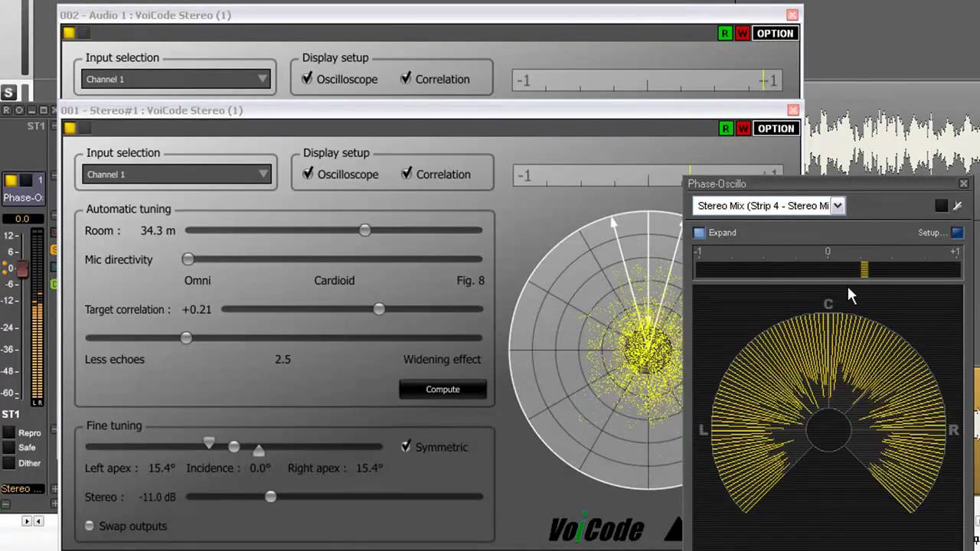Image resolution: width=980 pixels, height=551 pixels.
Task: Click the Incidence 0.0° value
Action: pos(260,468)
